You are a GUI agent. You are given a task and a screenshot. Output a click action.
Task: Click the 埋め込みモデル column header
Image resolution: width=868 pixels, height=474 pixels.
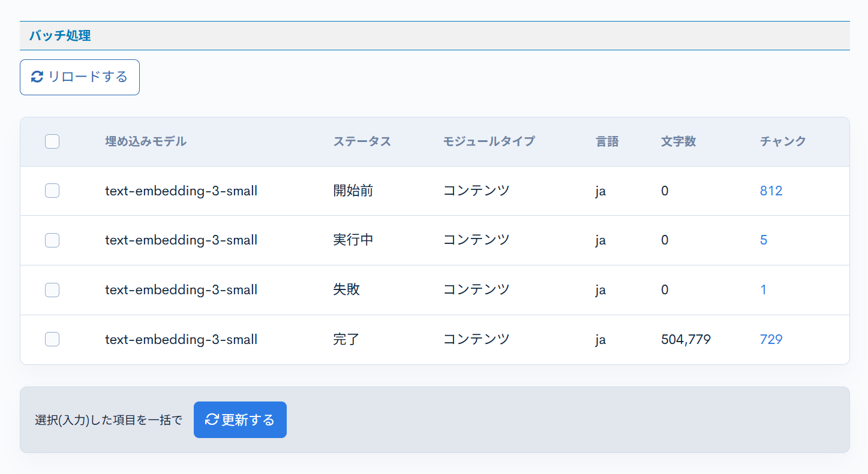(x=146, y=141)
